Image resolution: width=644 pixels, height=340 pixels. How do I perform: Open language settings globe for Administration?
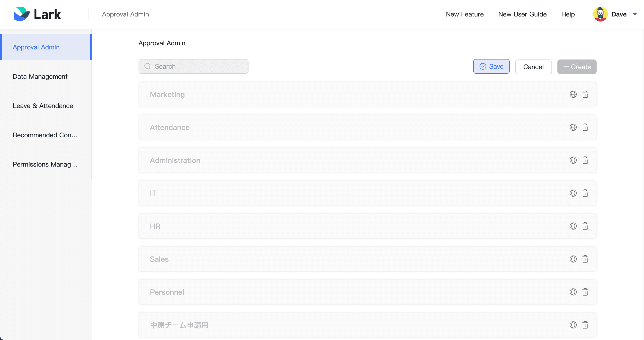click(x=573, y=160)
